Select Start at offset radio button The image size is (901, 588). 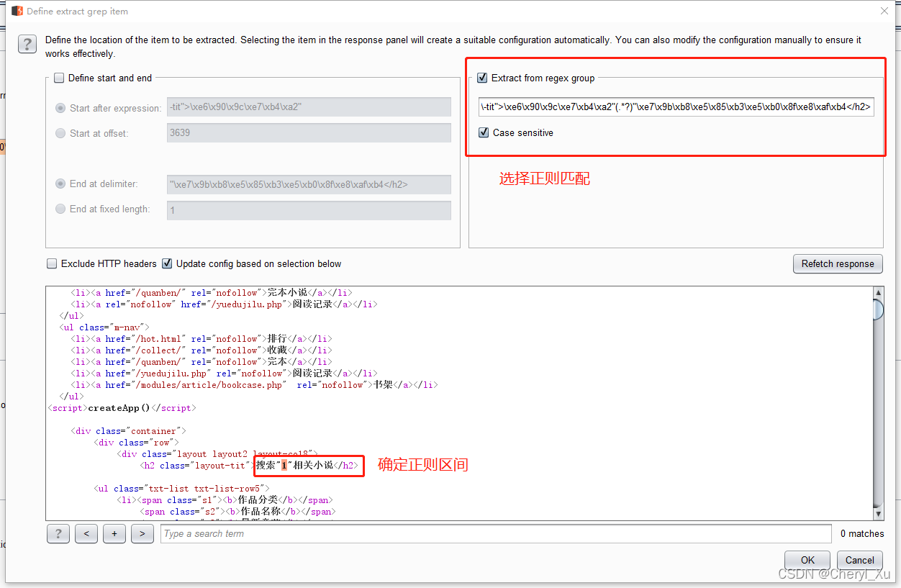[x=60, y=132]
